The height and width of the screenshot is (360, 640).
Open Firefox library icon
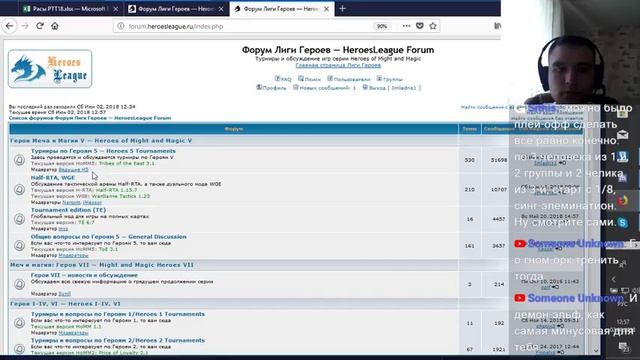pyautogui.click(x=497, y=26)
